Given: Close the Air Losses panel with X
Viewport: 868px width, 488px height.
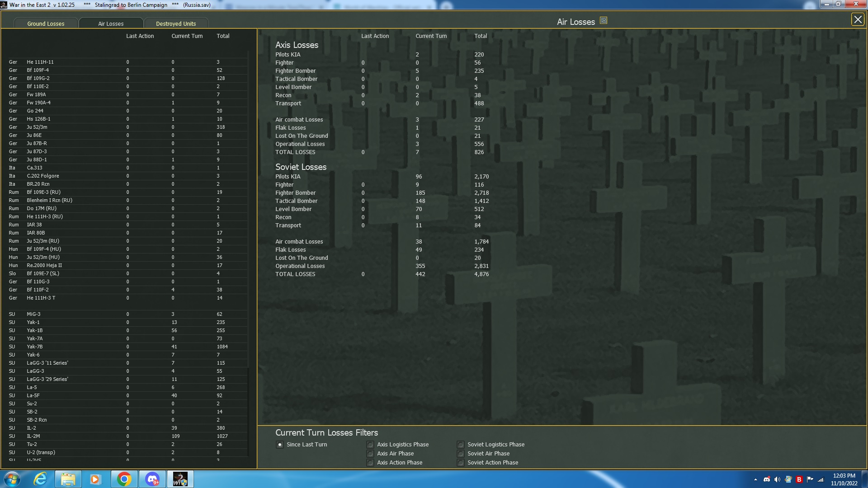Looking at the screenshot, I should [857, 19].
